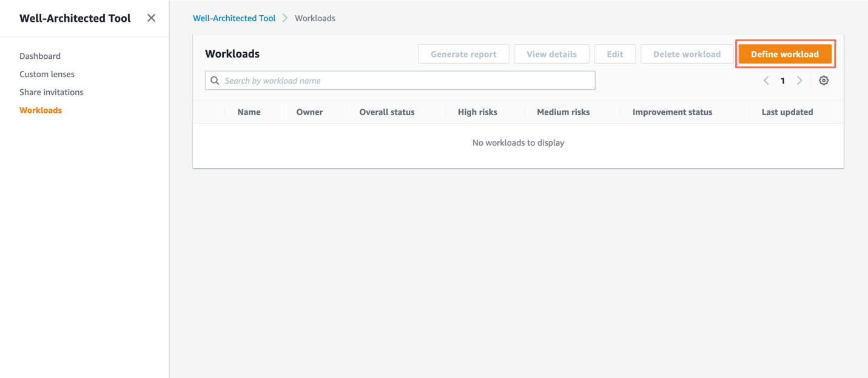Image resolution: width=868 pixels, height=378 pixels.
Task: Click the 'No workloads to display' message
Action: (x=518, y=143)
